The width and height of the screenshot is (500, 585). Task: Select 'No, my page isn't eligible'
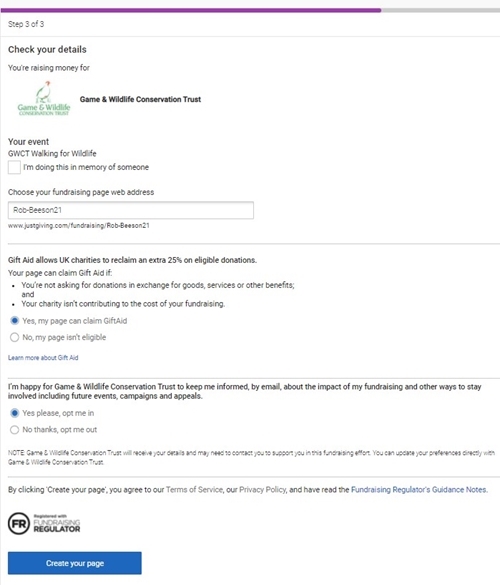click(x=15, y=337)
